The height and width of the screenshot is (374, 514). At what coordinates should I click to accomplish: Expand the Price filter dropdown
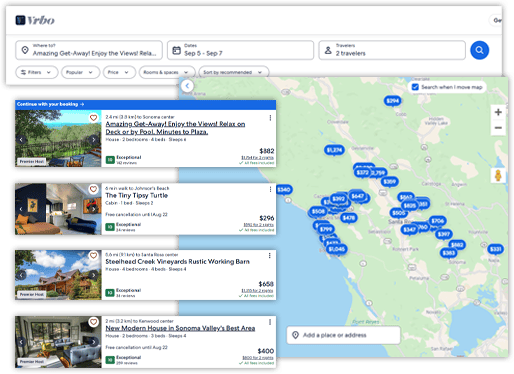click(x=119, y=72)
